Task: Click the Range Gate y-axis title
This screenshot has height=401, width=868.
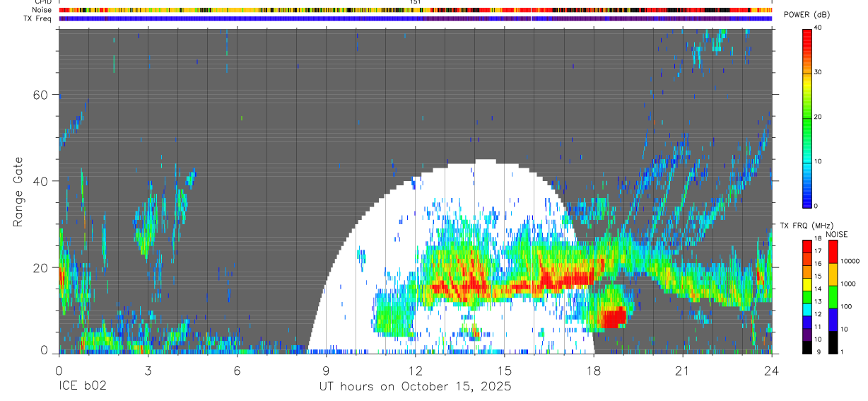Action: point(19,192)
